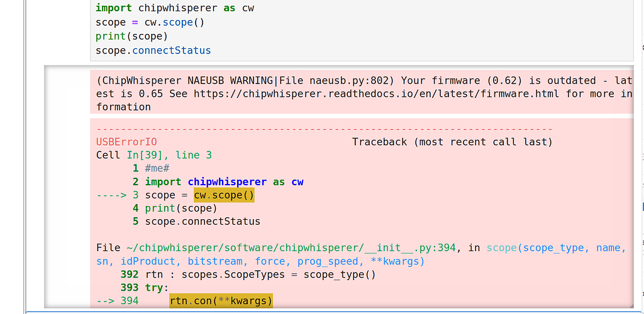The height and width of the screenshot is (314, 644).
Task: Collapse output via the left output margin
Action: click(x=66, y=188)
